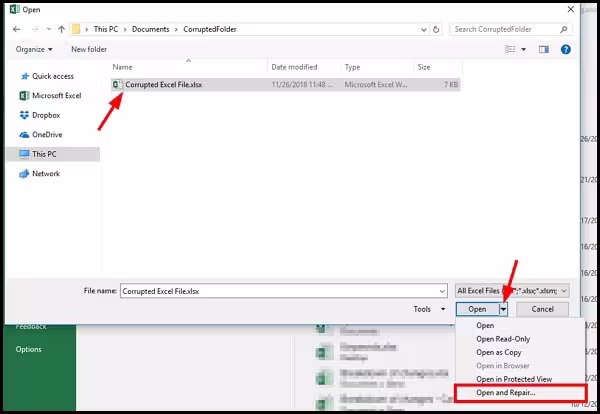Select Corrupted Excel File.xlsx

point(285,85)
